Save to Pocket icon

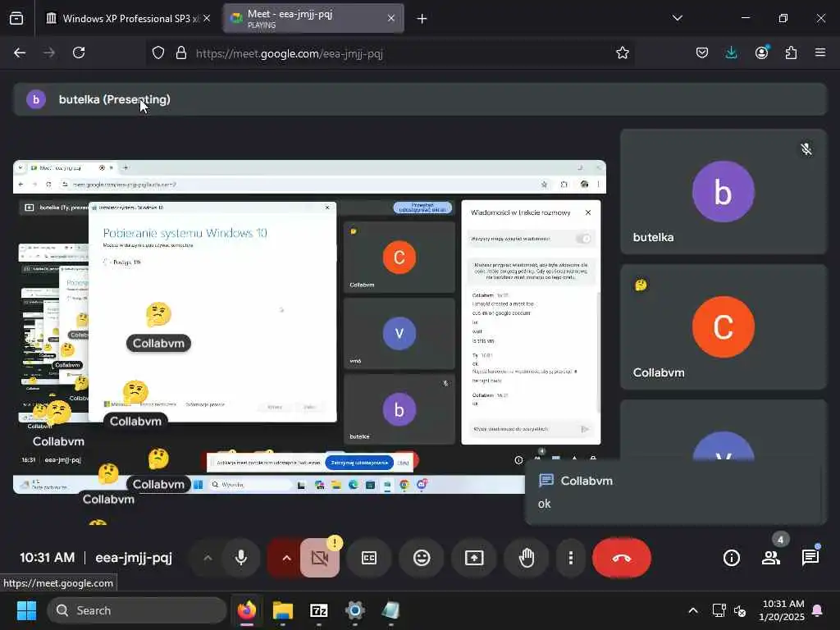coord(702,52)
